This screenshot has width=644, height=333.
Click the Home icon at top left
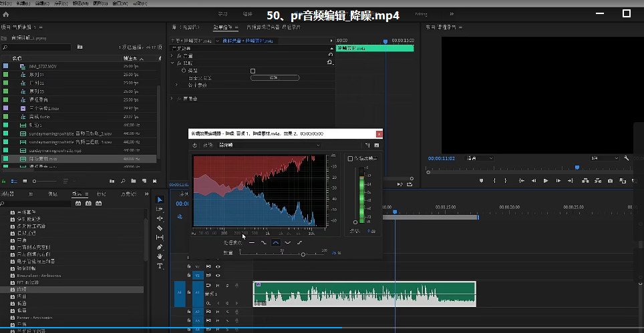click(x=5, y=14)
